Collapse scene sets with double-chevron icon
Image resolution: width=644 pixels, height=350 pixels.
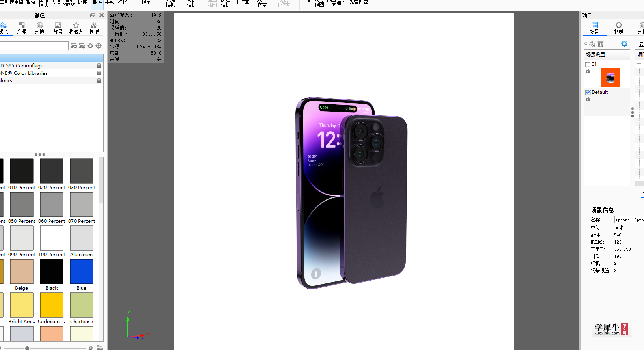pos(586,44)
